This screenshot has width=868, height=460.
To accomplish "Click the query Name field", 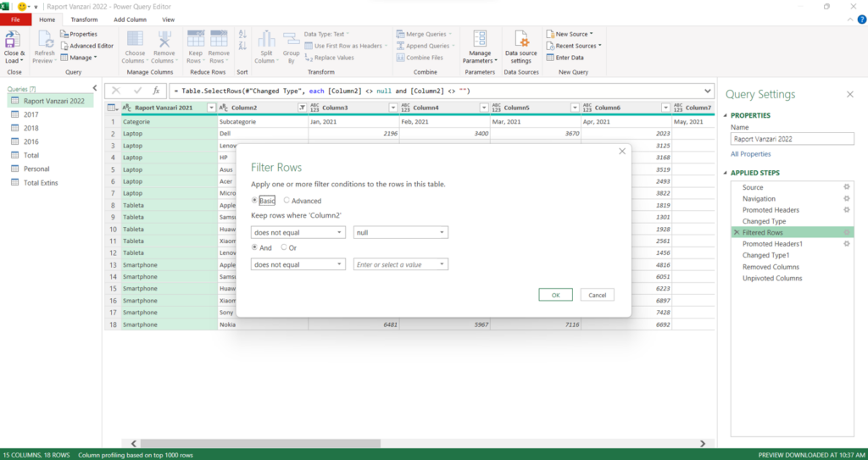I will tap(792, 139).
